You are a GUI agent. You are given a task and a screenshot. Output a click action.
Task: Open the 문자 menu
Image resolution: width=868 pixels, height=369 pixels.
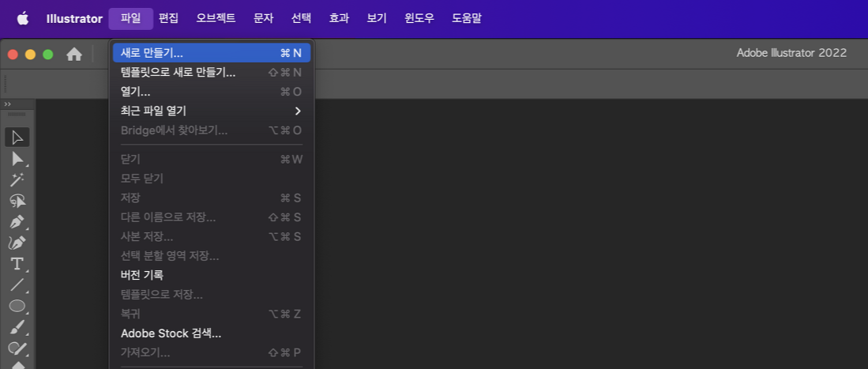[x=264, y=19]
